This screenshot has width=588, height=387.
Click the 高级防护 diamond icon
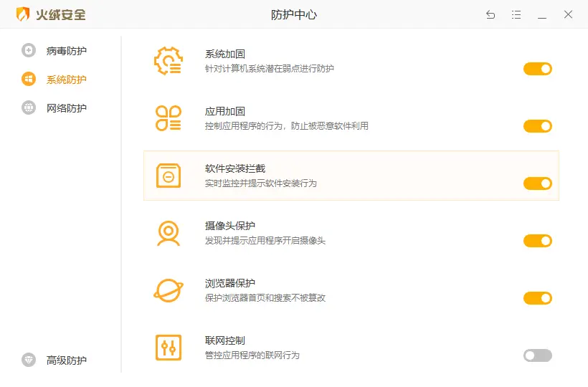tap(29, 360)
